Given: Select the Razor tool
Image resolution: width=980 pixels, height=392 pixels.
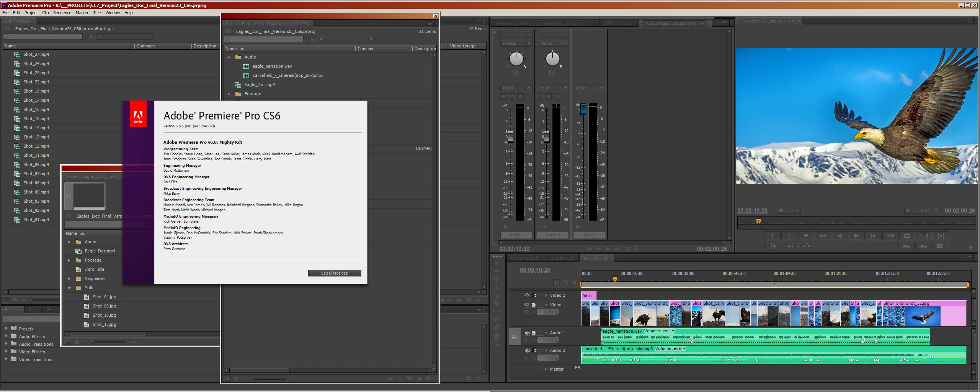Looking at the screenshot, I should (x=497, y=303).
